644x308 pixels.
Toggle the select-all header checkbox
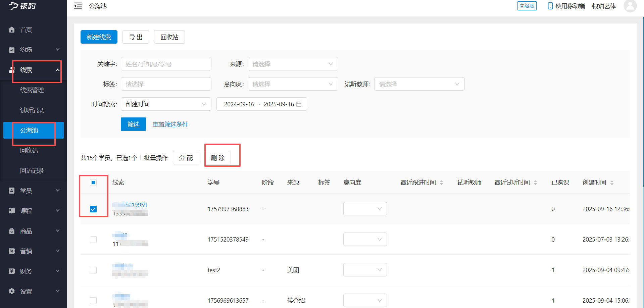tap(93, 183)
